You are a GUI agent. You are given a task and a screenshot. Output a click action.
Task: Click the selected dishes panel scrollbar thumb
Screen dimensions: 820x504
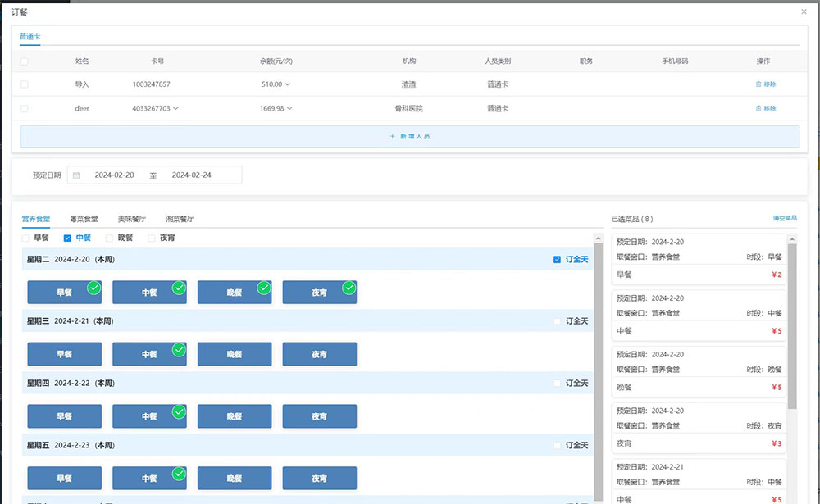click(792, 326)
